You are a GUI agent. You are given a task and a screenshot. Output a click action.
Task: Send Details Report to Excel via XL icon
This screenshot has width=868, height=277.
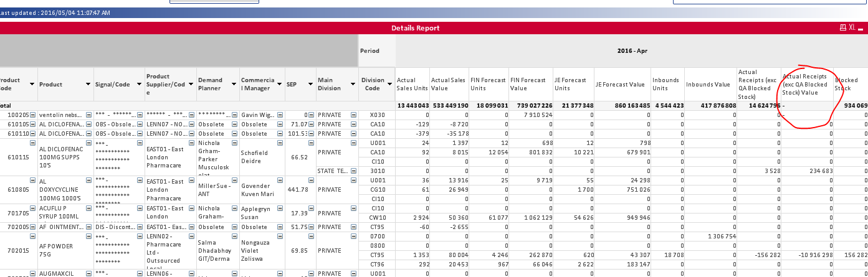(852, 27)
